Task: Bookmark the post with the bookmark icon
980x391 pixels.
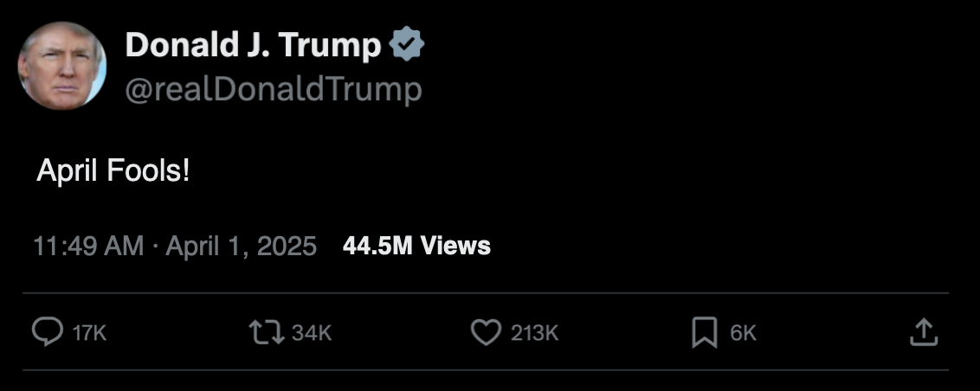Action: point(705,332)
